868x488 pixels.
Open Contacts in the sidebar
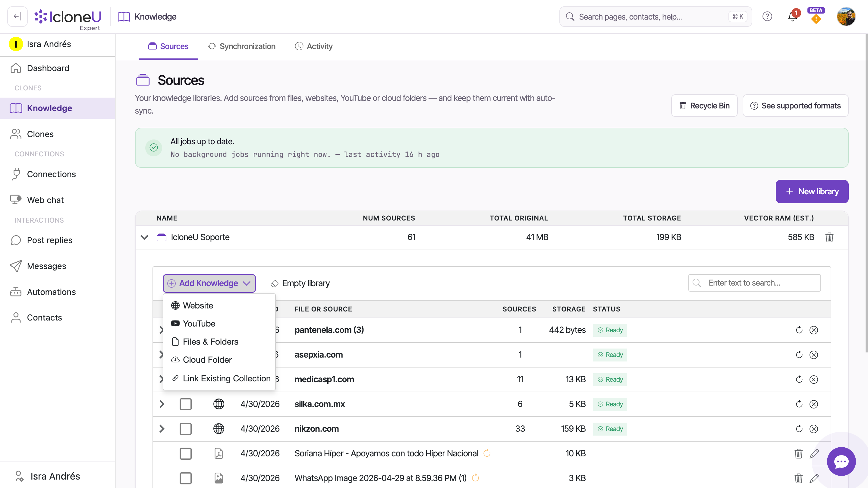pyautogui.click(x=58, y=318)
